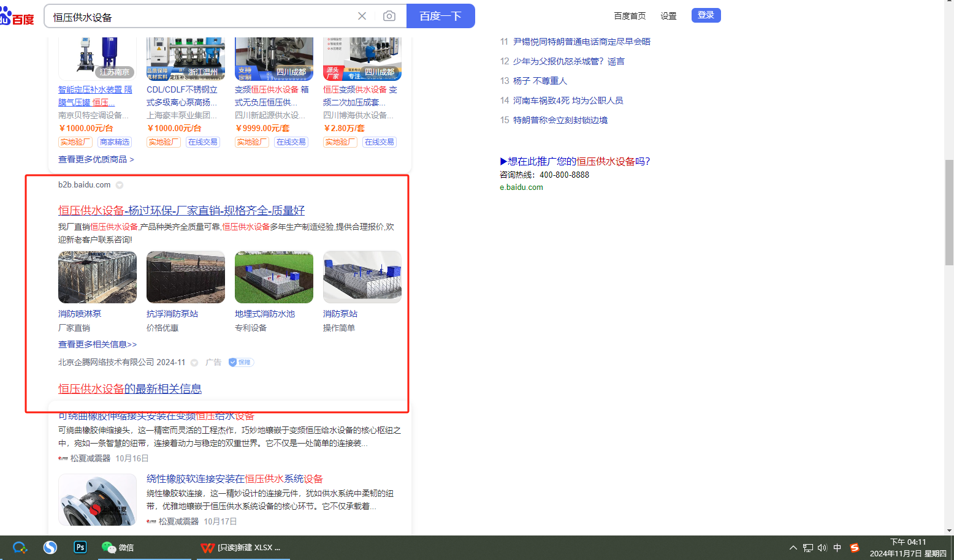Switch to the WPS 新建 XLSX taskbar window
Screen dimensions: 954x560
[x=243, y=547]
